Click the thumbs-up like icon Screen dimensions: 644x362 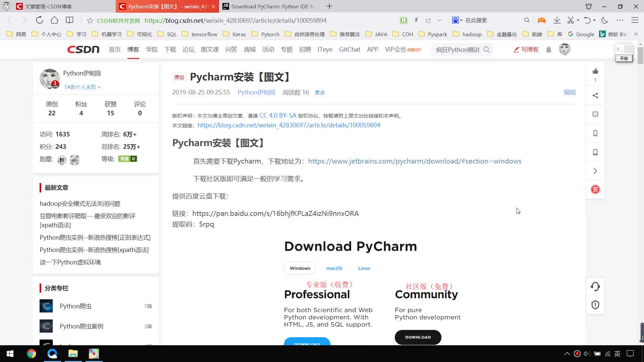(x=595, y=71)
